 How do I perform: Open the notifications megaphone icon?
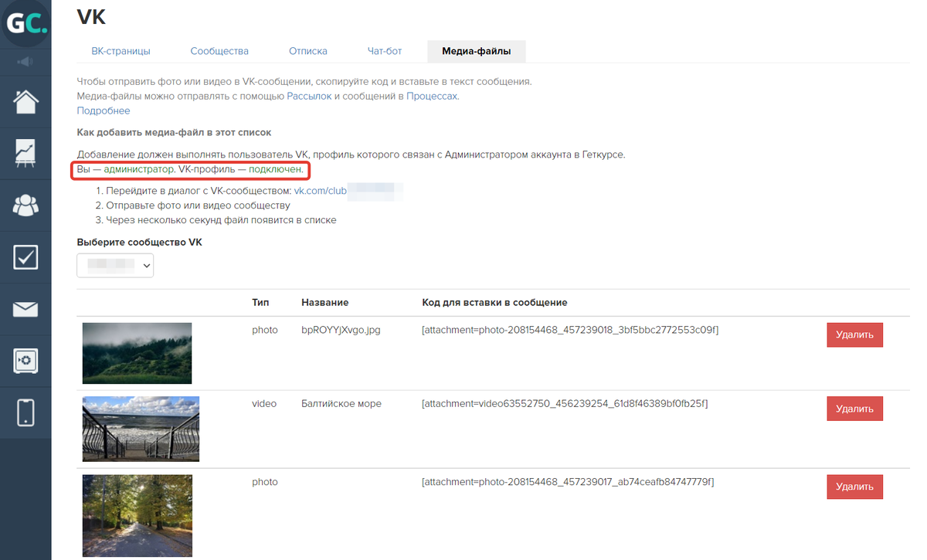(25, 62)
